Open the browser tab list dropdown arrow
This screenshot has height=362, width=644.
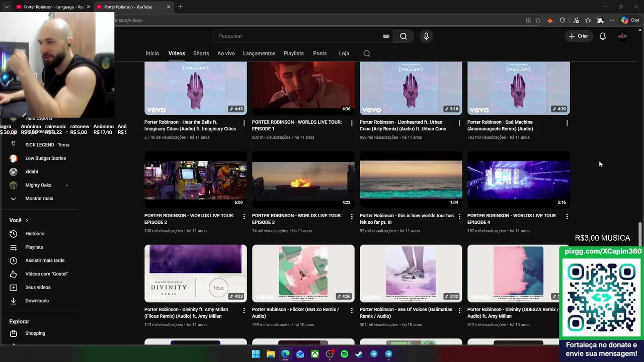click(7, 7)
